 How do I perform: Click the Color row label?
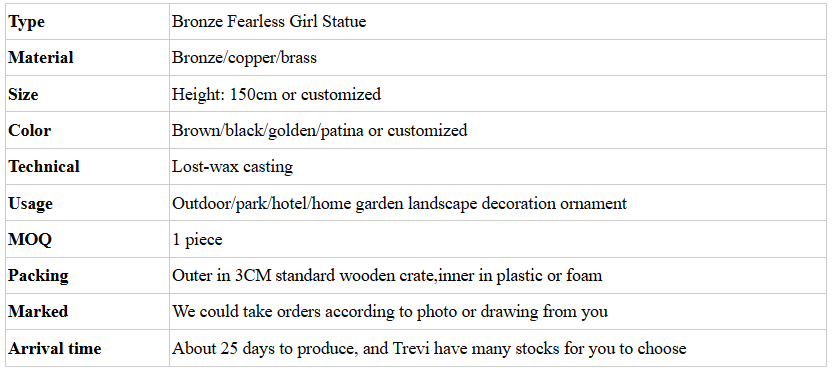30,131
